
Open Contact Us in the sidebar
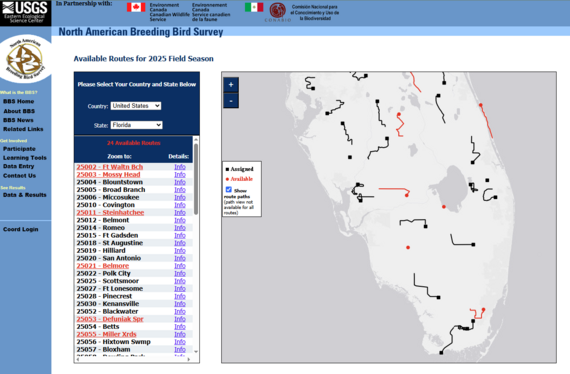click(x=19, y=176)
